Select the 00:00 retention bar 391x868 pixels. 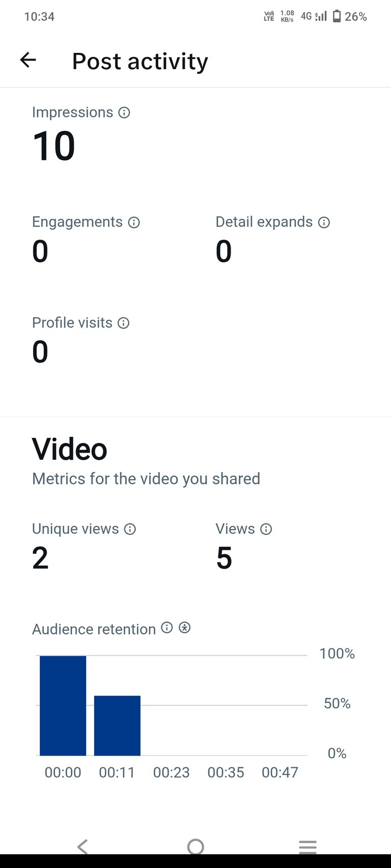click(63, 706)
